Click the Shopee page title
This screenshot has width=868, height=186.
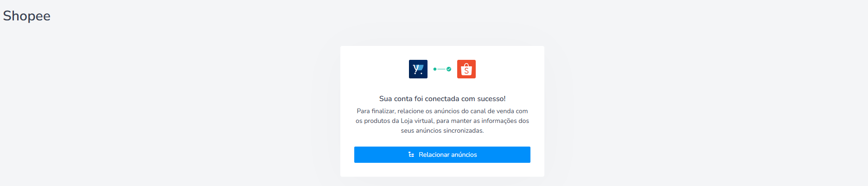click(x=26, y=16)
